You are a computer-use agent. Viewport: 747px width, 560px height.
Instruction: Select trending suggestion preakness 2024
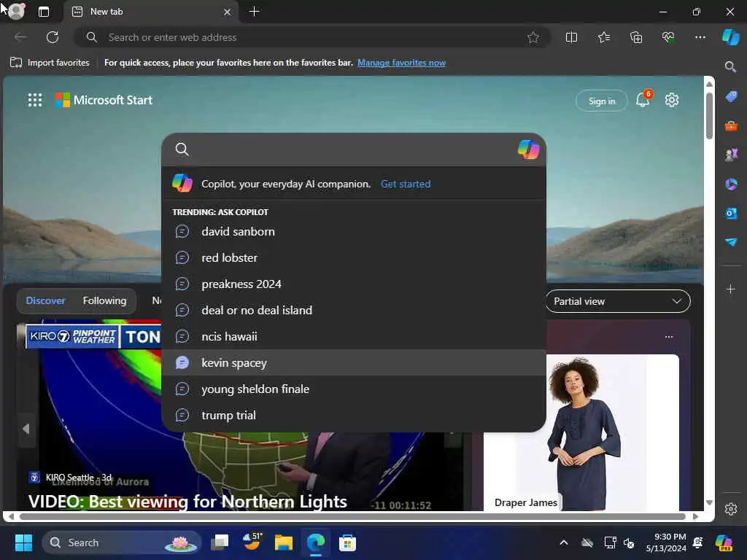tap(354, 284)
